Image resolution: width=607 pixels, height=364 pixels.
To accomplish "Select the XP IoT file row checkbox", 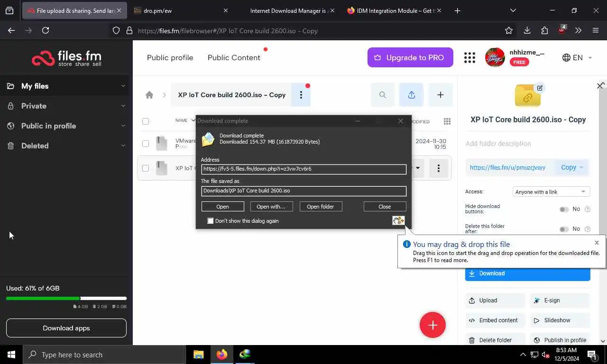I will point(146,168).
